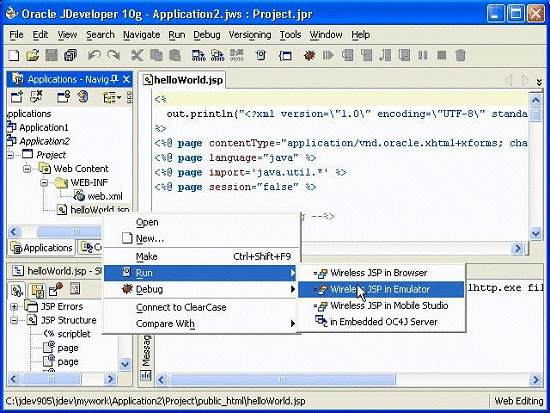The height and width of the screenshot is (413, 550).
Task: Click the Resume debugger toolbar icon
Action: click(328, 55)
